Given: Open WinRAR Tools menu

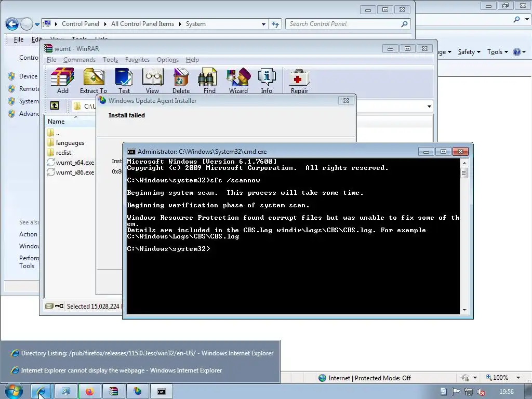Looking at the screenshot, I should (110, 60).
